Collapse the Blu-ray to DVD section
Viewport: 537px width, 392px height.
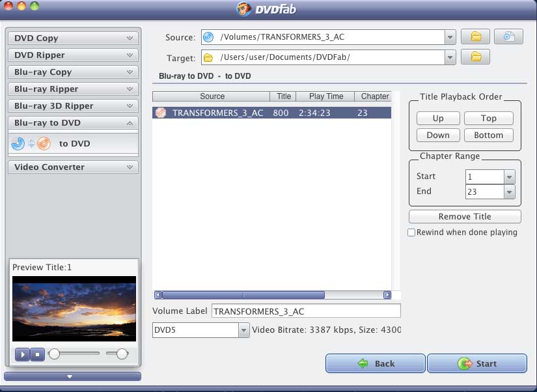click(73, 123)
